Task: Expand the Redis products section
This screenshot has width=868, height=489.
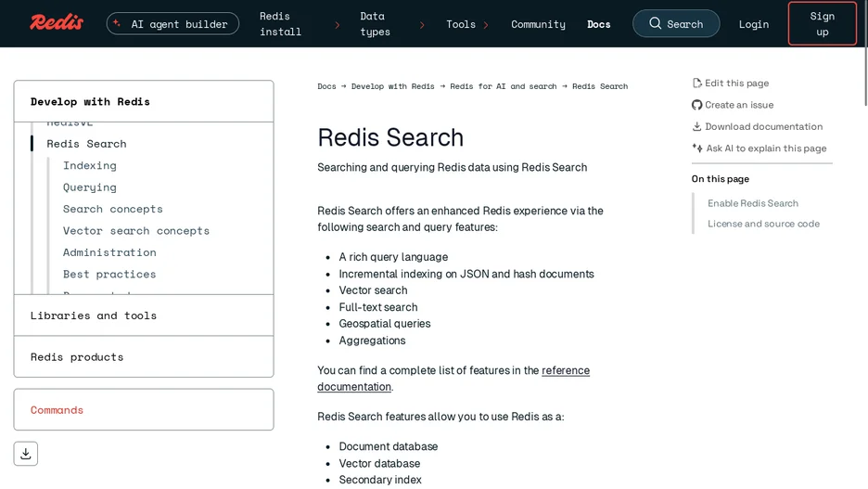Action: coord(144,356)
